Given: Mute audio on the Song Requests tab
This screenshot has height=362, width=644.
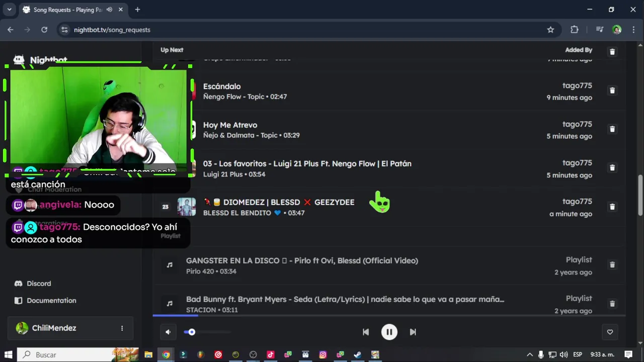Looking at the screenshot, I should tap(109, 10).
